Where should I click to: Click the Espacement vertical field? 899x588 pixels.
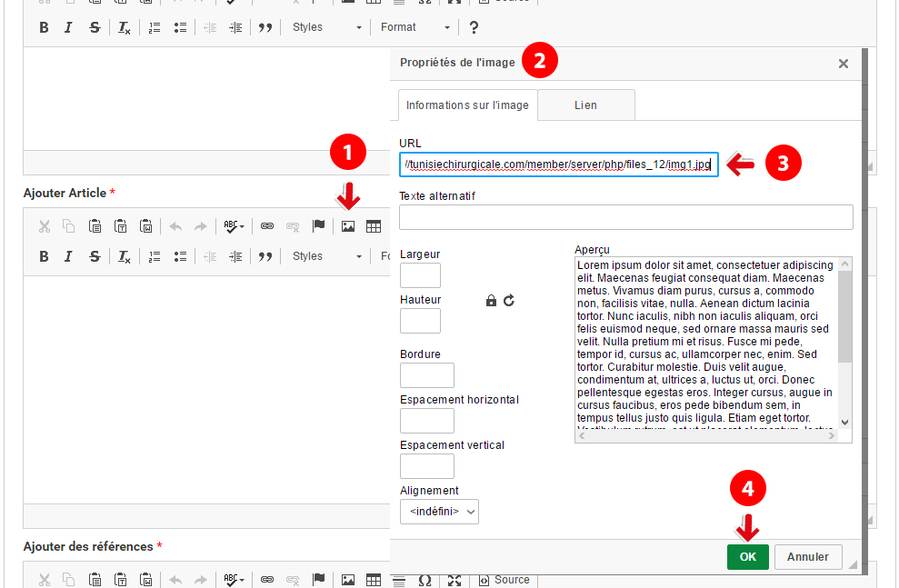(427, 466)
